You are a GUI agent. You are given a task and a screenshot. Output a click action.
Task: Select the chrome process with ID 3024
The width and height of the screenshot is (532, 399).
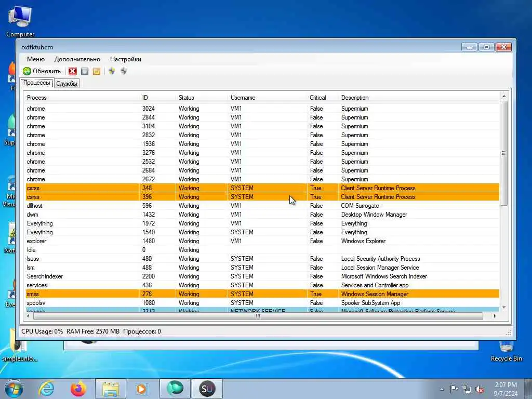262,109
